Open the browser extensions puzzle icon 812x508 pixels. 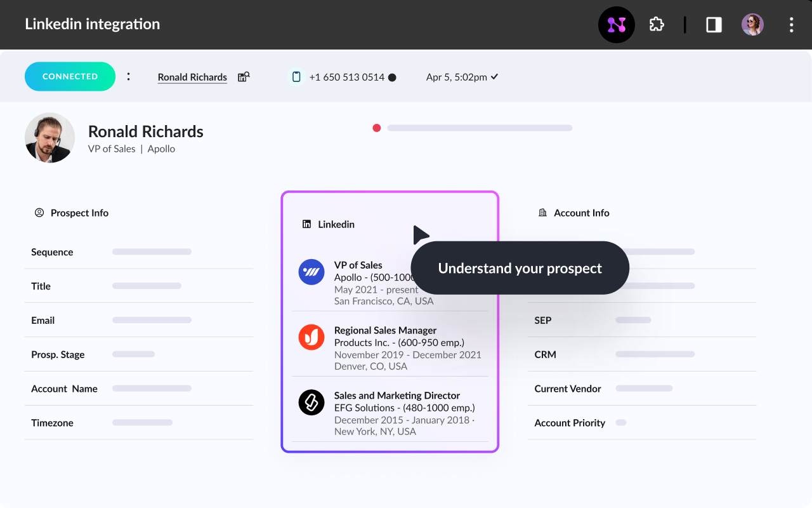point(657,25)
